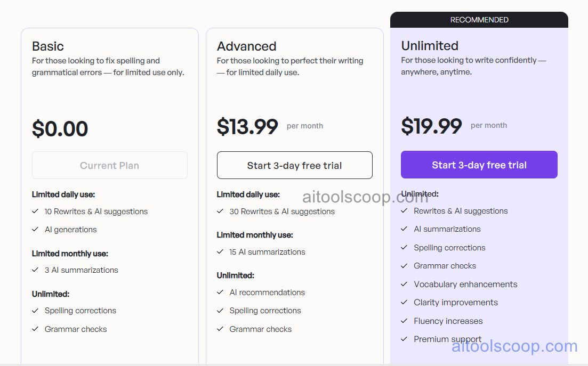The image size is (588, 366).
Task: Click the checkmark beside Clarity improvements
Action: [x=404, y=303]
